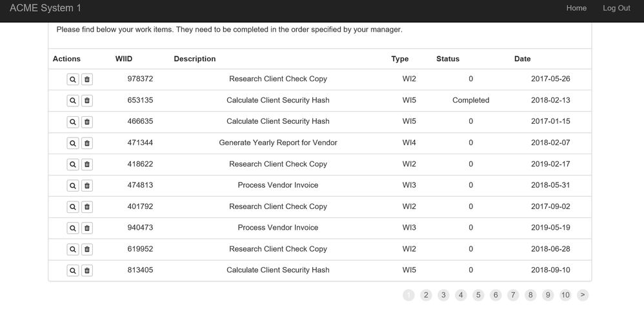Select page 7 in the pager

[x=513, y=295]
